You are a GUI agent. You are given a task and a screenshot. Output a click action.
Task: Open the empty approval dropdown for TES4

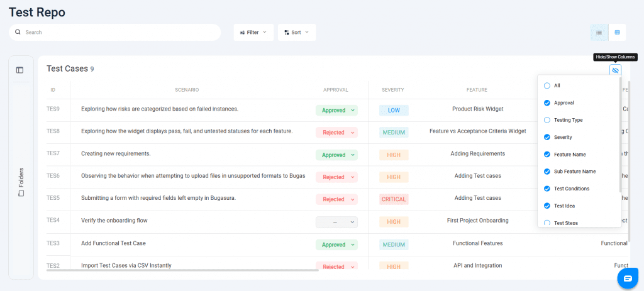[336, 222]
